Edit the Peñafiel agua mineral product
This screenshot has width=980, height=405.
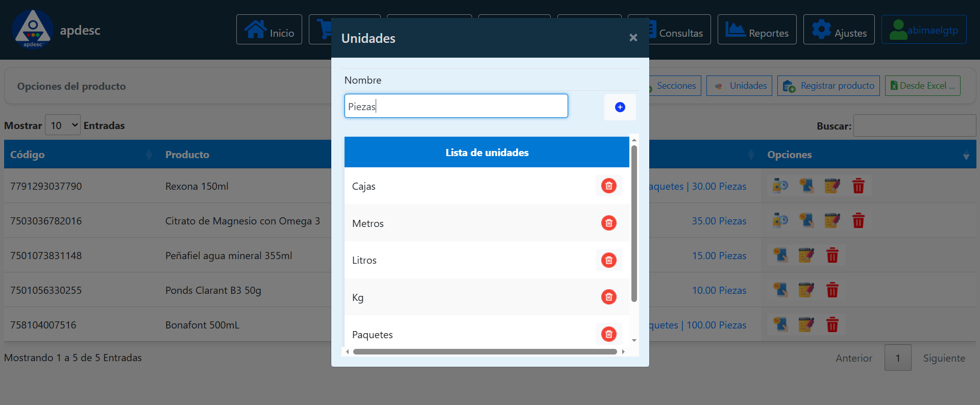(806, 255)
